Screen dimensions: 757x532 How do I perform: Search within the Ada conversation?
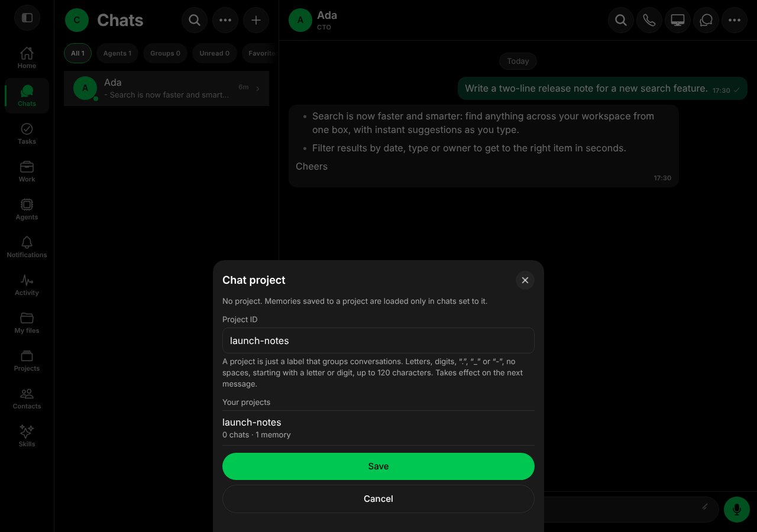[x=621, y=20]
